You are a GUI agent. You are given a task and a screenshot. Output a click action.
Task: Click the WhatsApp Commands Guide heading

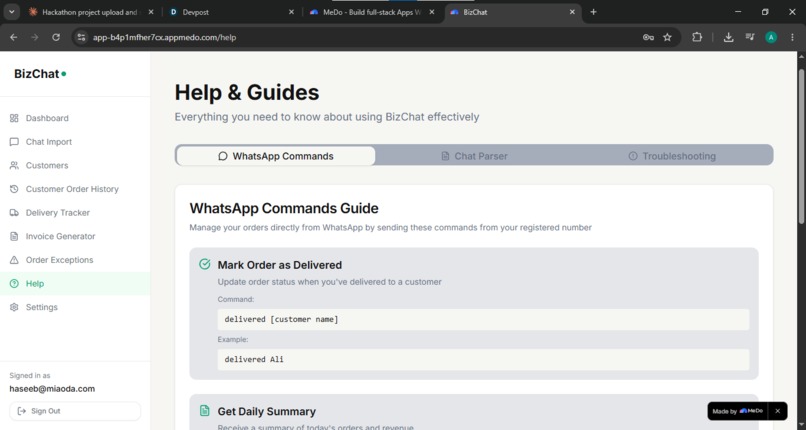pos(284,208)
